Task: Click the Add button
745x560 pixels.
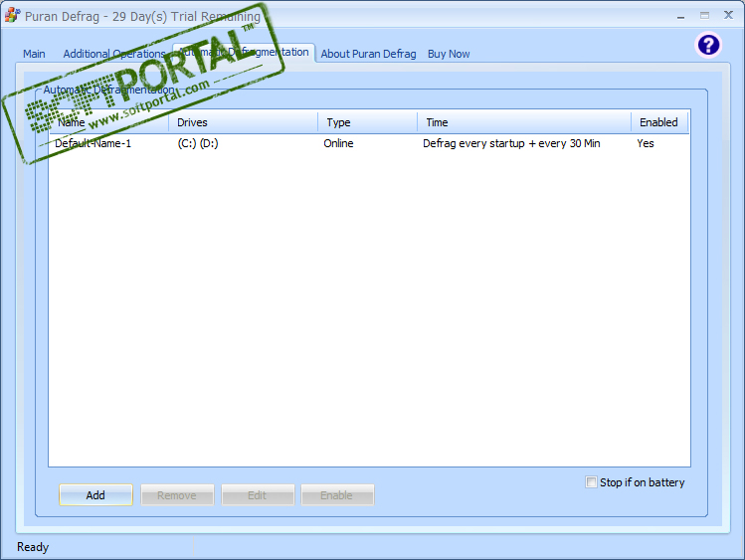Action: 95,495
